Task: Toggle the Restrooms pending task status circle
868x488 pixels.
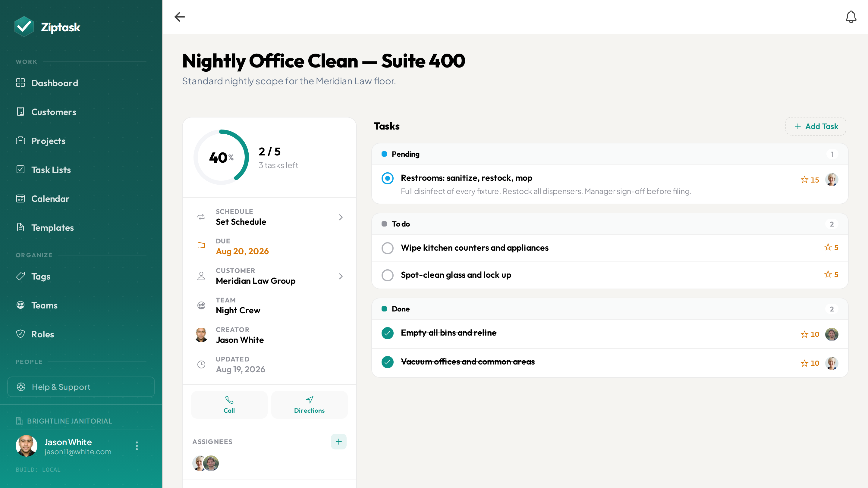Action: tap(388, 178)
